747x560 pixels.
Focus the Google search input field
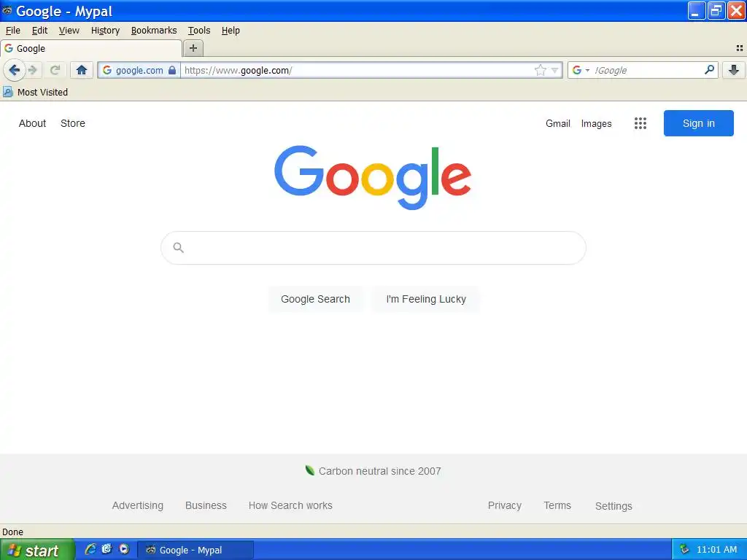pos(373,248)
